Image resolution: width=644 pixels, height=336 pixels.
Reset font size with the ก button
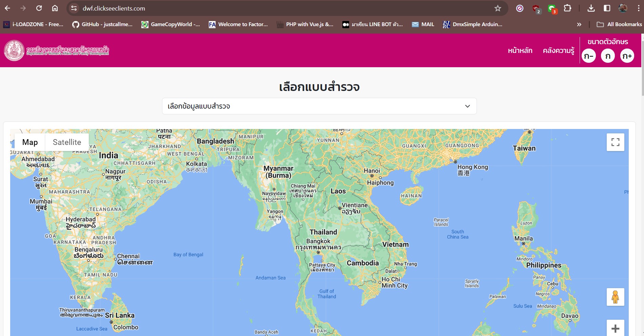[608, 56]
